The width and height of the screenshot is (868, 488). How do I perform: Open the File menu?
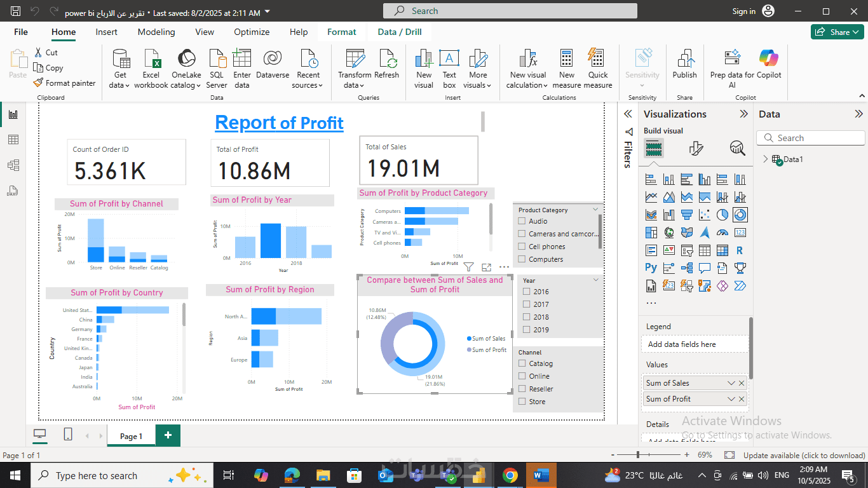[x=21, y=32]
